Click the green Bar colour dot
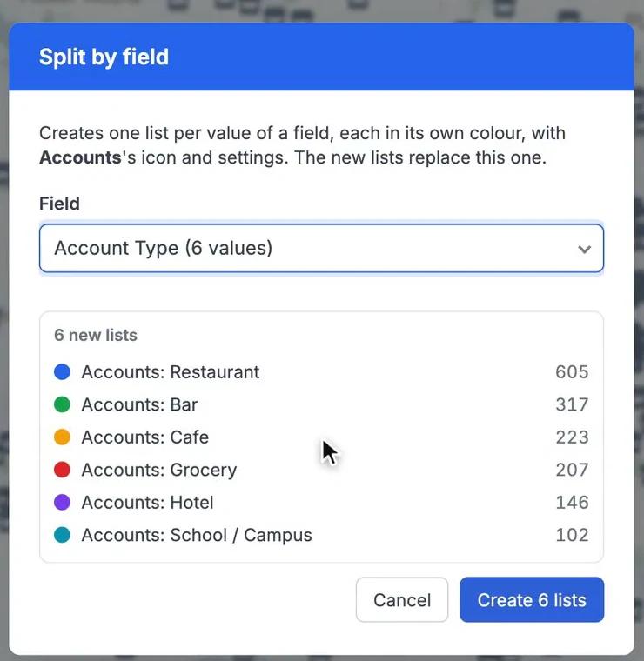 pos(62,404)
